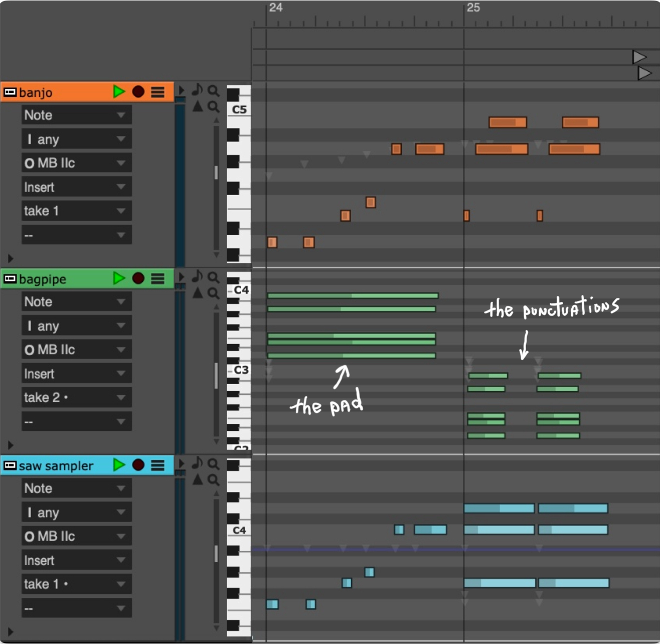Open the banjo Insert menu
Image resolution: width=660 pixels, height=644 pixels.
pos(76,187)
